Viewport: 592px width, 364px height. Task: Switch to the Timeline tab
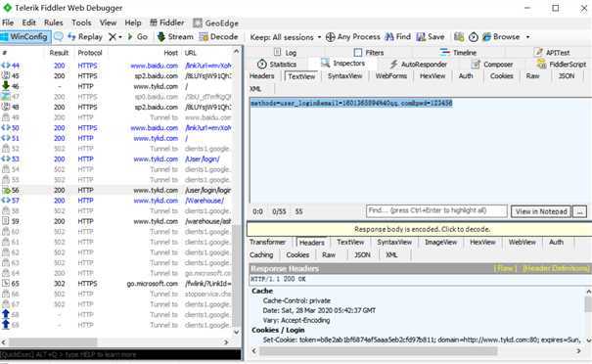click(458, 53)
